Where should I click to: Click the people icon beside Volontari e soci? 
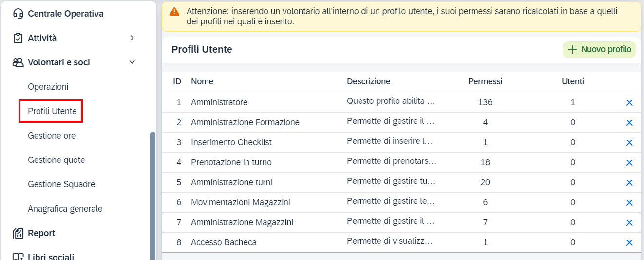coord(18,62)
